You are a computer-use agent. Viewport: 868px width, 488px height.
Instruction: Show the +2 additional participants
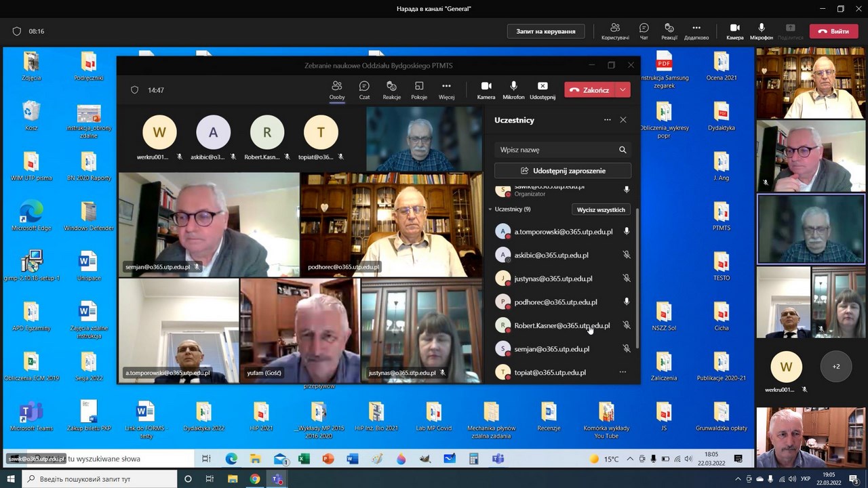[x=835, y=367]
